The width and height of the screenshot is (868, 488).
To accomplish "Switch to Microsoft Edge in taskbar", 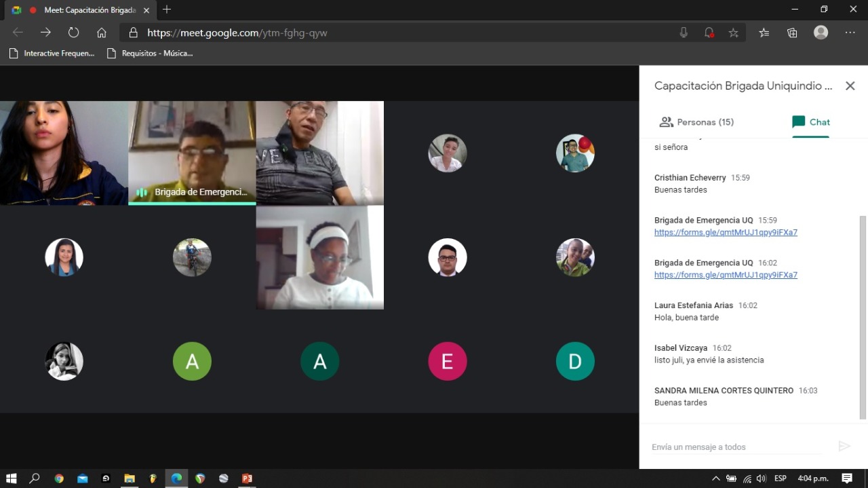I will point(176,478).
